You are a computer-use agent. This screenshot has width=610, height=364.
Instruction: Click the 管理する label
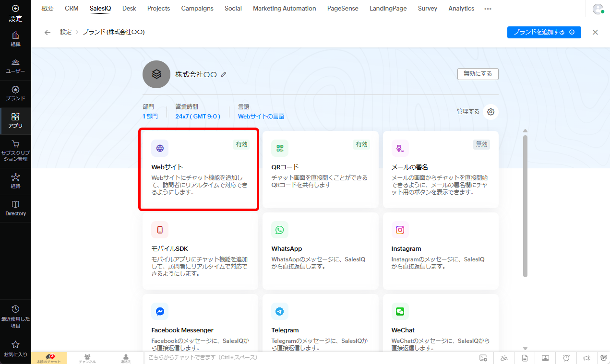pos(468,112)
